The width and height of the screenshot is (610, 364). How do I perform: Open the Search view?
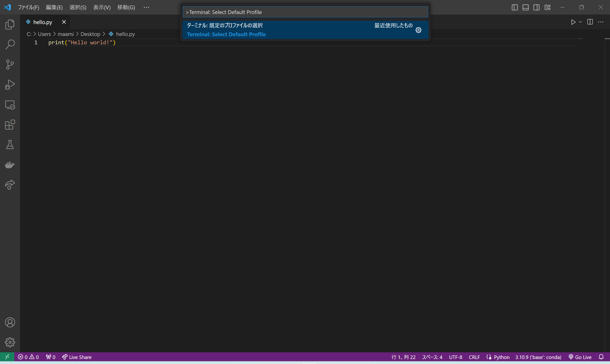click(10, 44)
